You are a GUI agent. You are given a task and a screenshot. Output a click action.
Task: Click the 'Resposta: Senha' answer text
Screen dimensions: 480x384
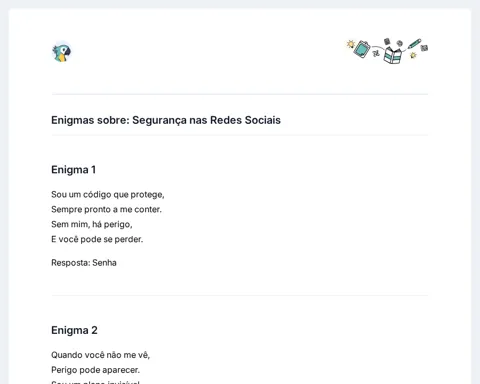tap(84, 263)
